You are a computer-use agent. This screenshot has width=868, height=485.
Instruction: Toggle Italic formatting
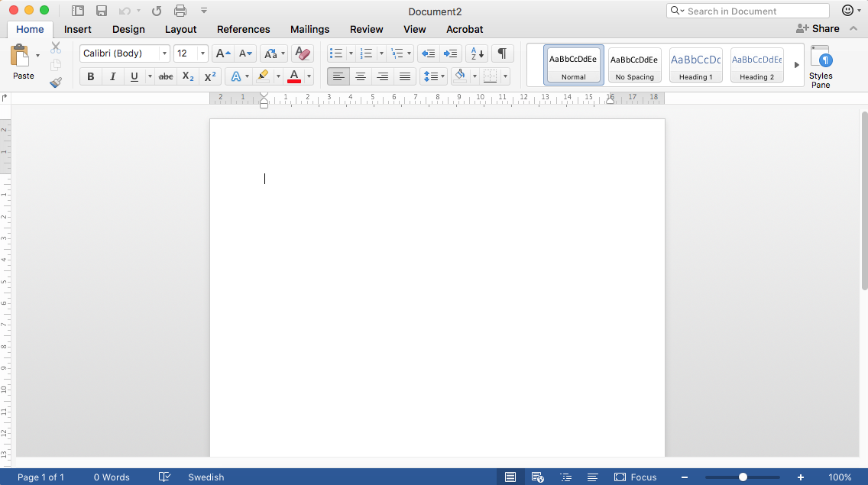click(113, 76)
